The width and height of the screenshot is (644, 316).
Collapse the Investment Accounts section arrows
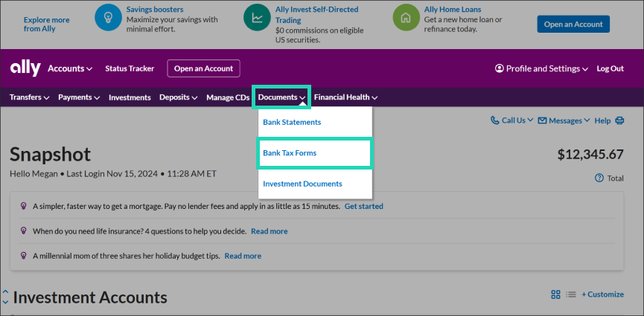point(5,297)
